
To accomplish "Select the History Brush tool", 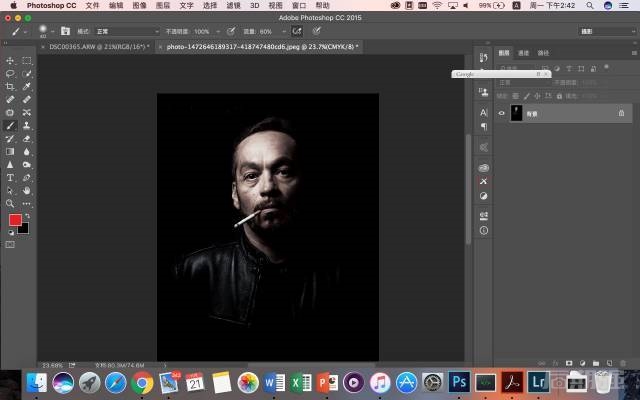I will (10, 139).
